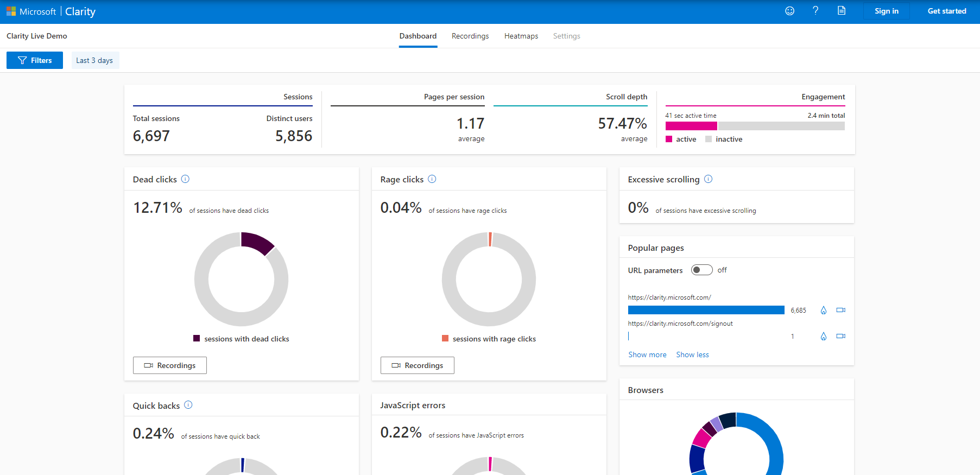Viewport: 980px width, 475px height.
Task: Open Rage clicks Recordings button
Action: (x=418, y=365)
